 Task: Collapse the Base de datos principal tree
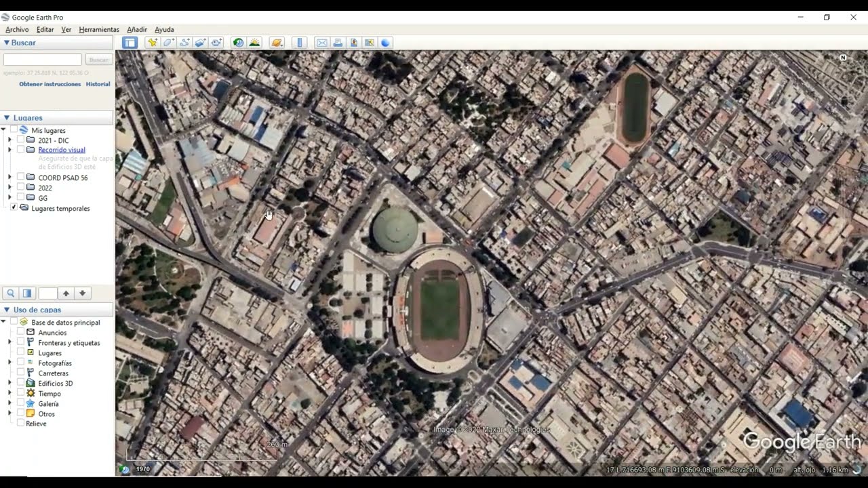pyautogui.click(x=3, y=322)
